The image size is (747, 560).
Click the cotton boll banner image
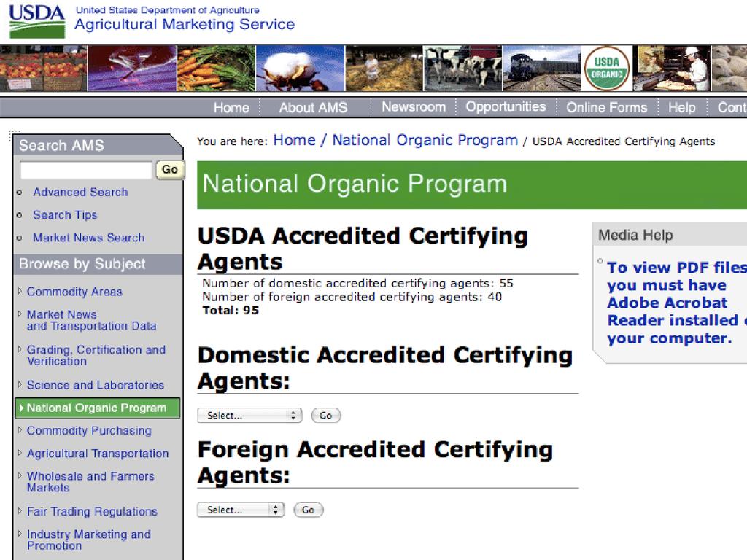300,69
